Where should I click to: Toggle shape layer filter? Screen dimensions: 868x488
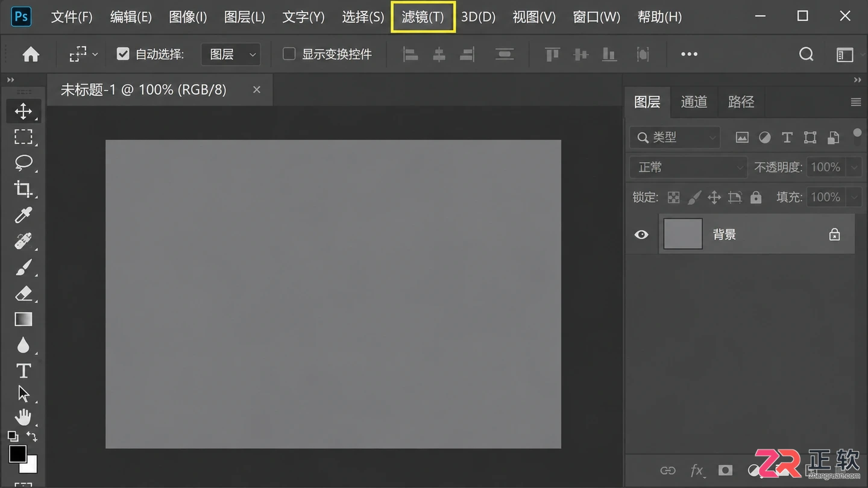(810, 138)
